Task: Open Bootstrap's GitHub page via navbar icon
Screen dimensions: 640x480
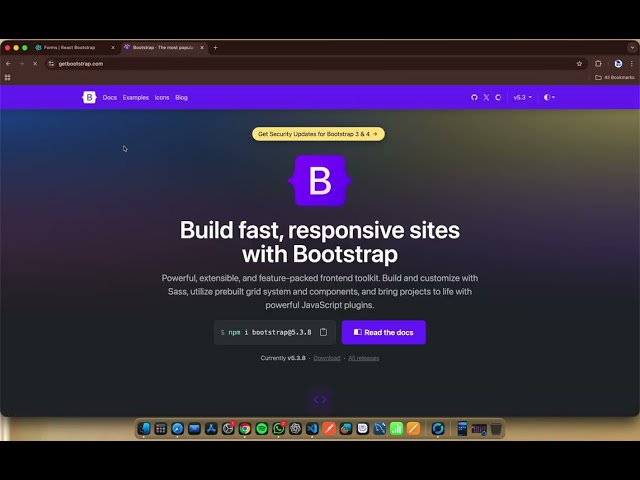Action: [x=474, y=97]
